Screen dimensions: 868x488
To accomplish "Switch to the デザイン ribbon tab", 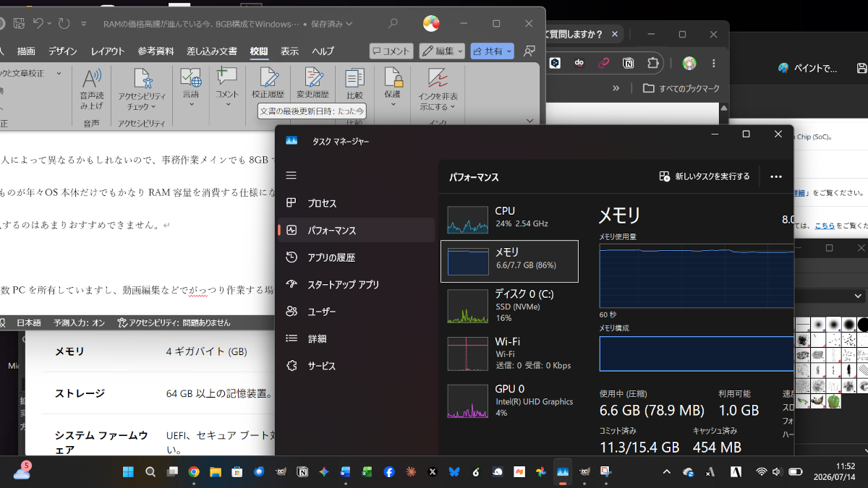I will (63, 51).
